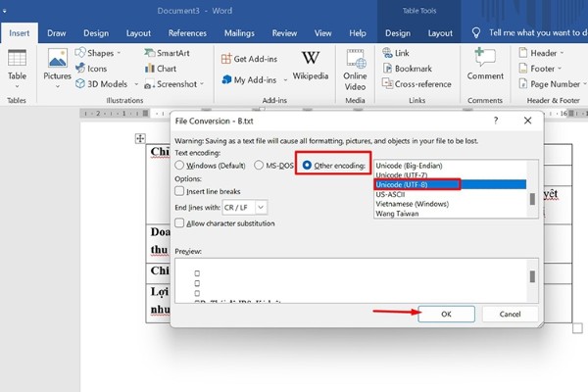Image resolution: width=588 pixels, height=392 pixels.
Task: Expand the 3D Models dropdown arrow
Action: pyautogui.click(x=136, y=84)
